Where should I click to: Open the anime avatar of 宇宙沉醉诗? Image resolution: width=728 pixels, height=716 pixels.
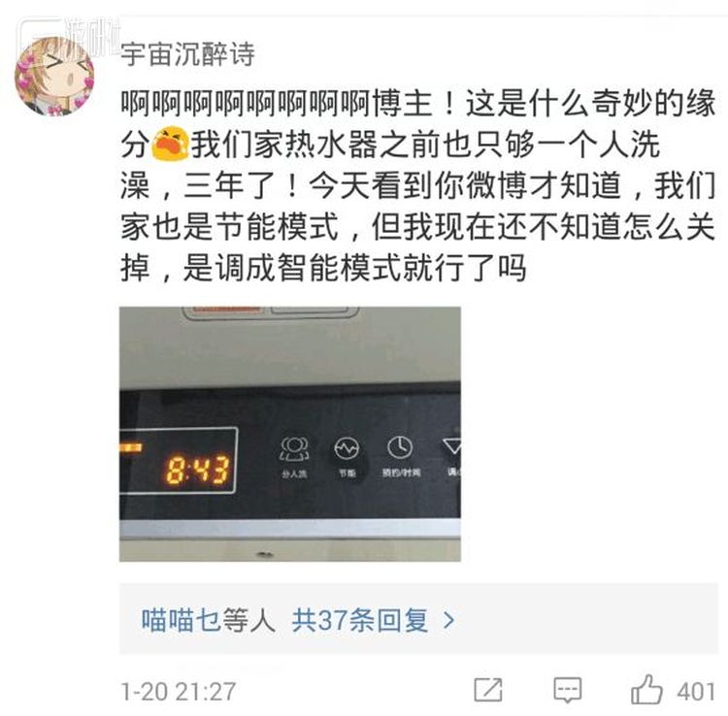[x=54, y=77]
